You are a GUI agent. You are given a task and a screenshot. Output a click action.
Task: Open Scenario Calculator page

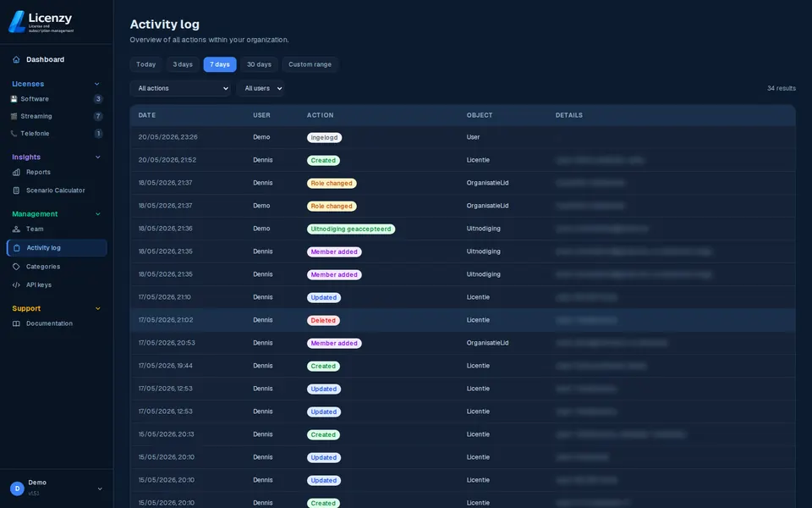pos(56,190)
